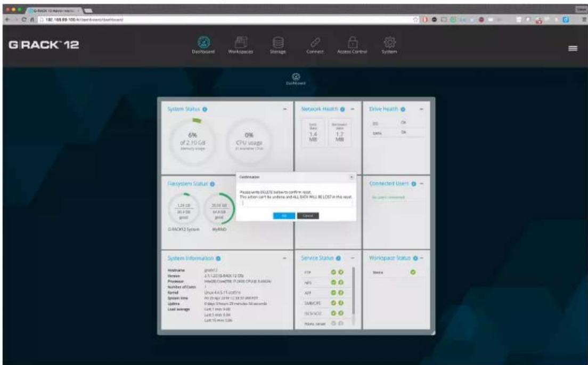588x365 pixels.
Task: Click the FTP service label
Action: tap(307, 273)
